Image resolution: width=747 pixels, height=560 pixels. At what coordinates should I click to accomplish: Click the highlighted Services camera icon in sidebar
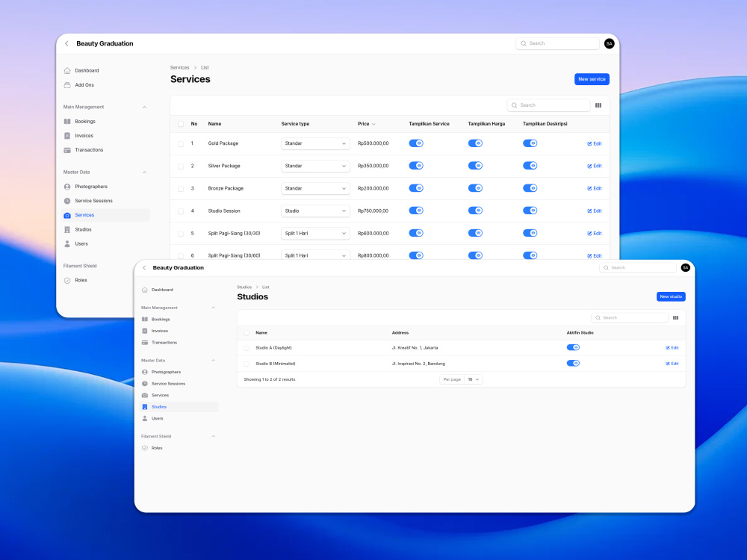tap(67, 215)
